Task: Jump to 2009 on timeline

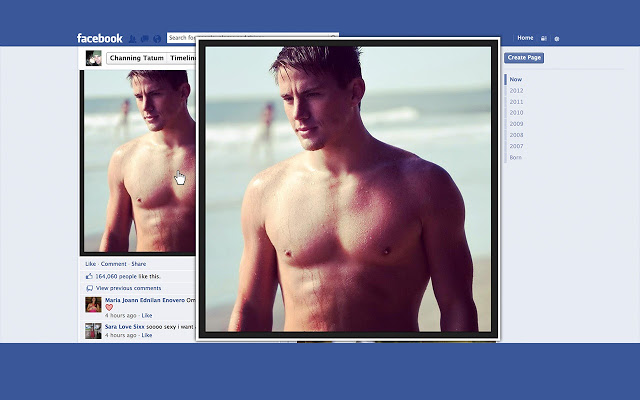Action: pyautogui.click(x=516, y=124)
